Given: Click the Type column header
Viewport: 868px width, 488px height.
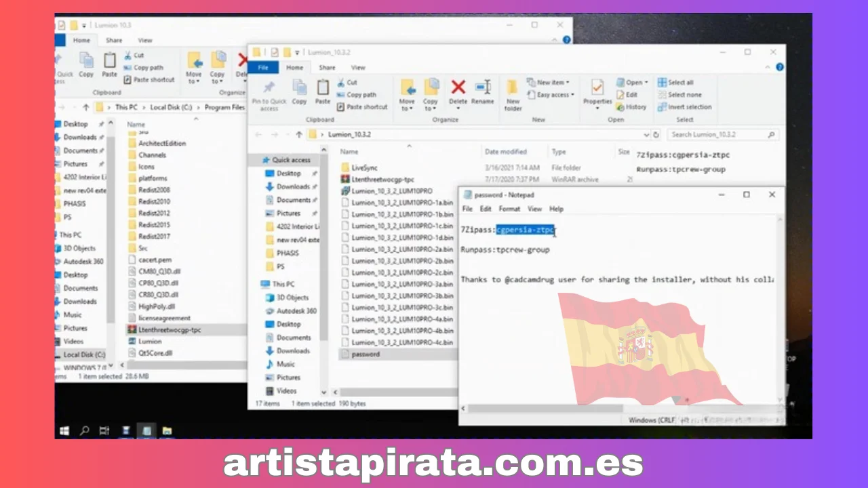Looking at the screenshot, I should point(558,152).
